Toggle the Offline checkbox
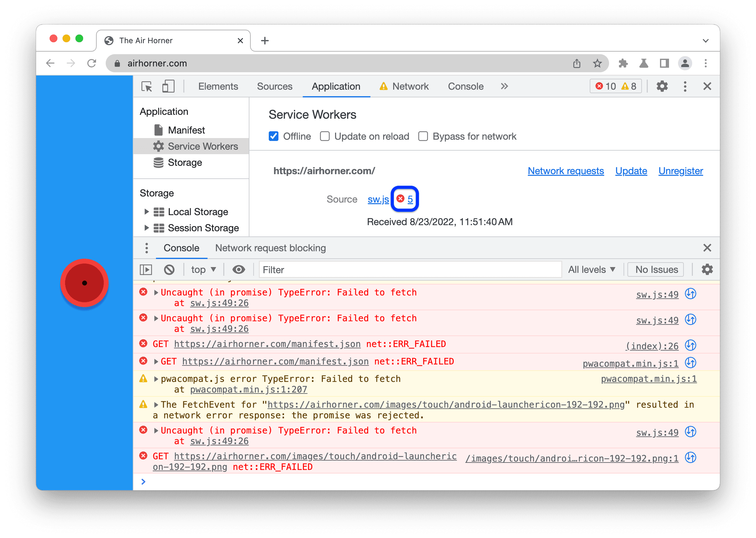Screen dimensions: 756x538 coord(275,136)
